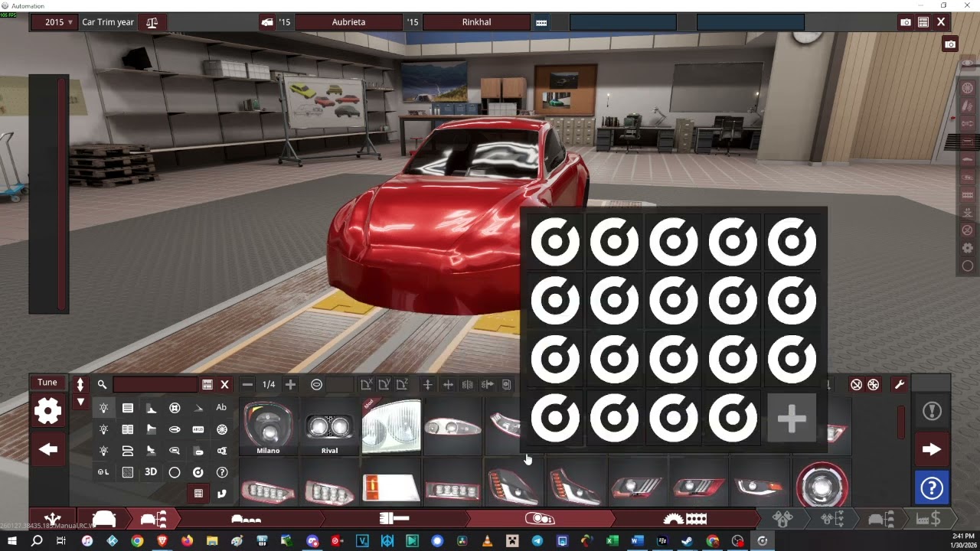
Task: Click the rotate X axis tool
Action: click(x=366, y=384)
